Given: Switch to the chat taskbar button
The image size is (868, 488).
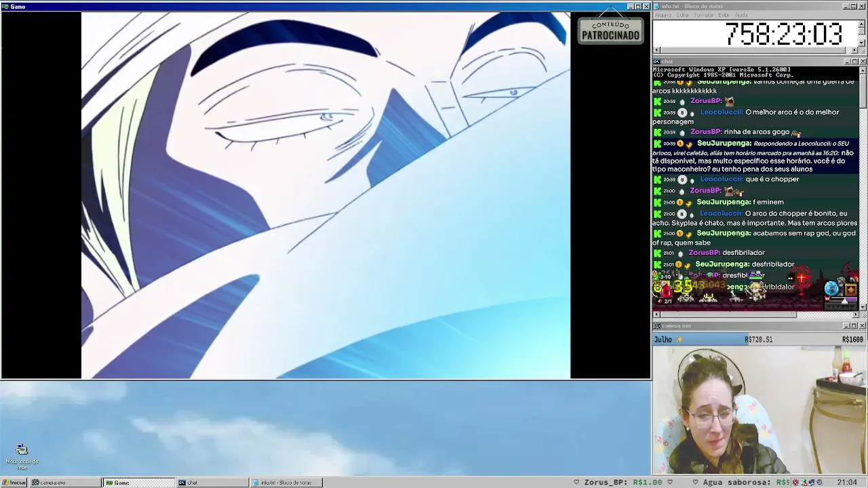Looking at the screenshot, I should point(212,483).
